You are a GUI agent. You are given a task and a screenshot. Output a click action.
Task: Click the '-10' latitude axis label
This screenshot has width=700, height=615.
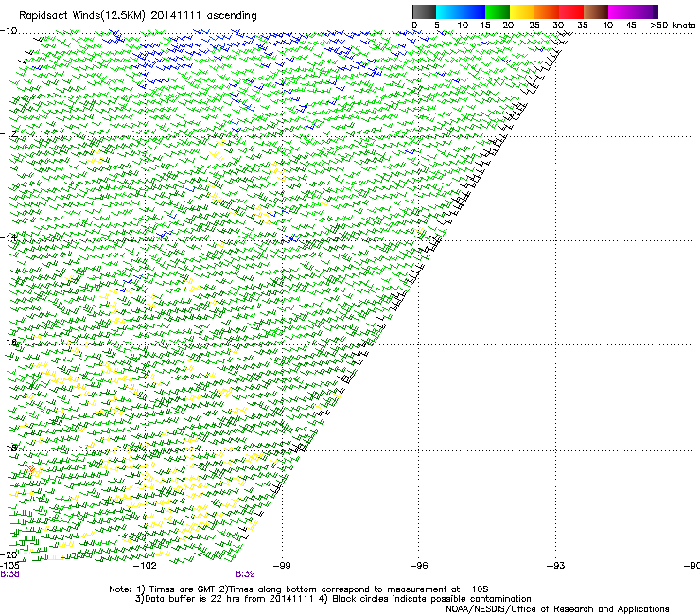[9, 31]
